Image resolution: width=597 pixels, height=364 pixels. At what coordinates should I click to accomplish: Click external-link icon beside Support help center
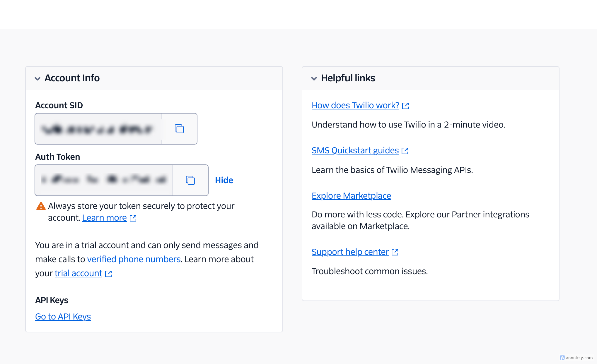click(x=395, y=252)
